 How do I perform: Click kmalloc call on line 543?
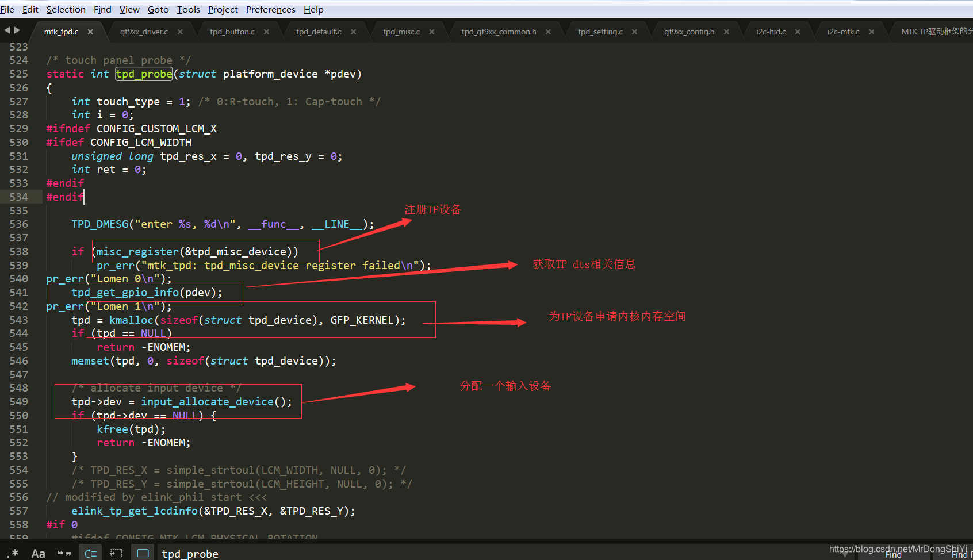point(132,320)
